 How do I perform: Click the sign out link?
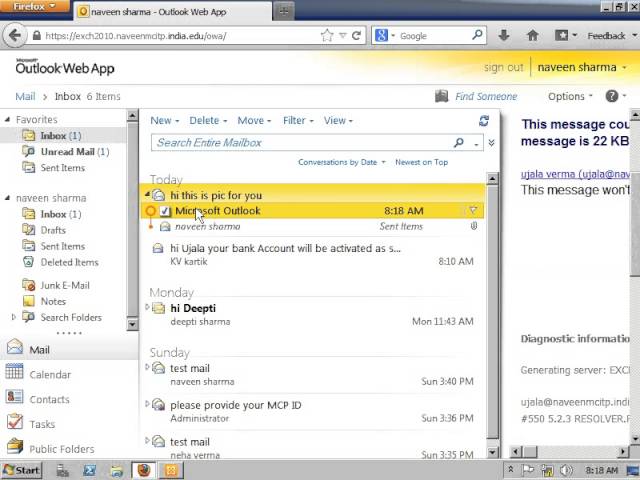click(504, 67)
